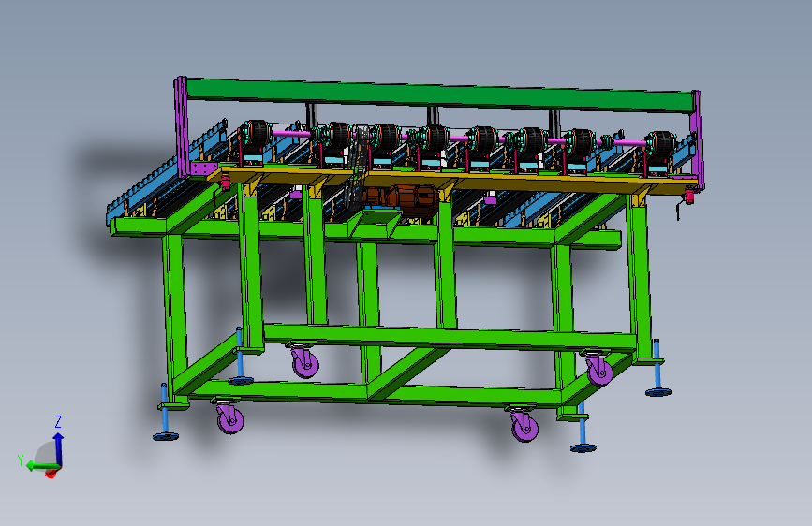Click the blue Z axis arrow of the orientation triad
The height and width of the screenshot is (526, 812).
pos(58,447)
